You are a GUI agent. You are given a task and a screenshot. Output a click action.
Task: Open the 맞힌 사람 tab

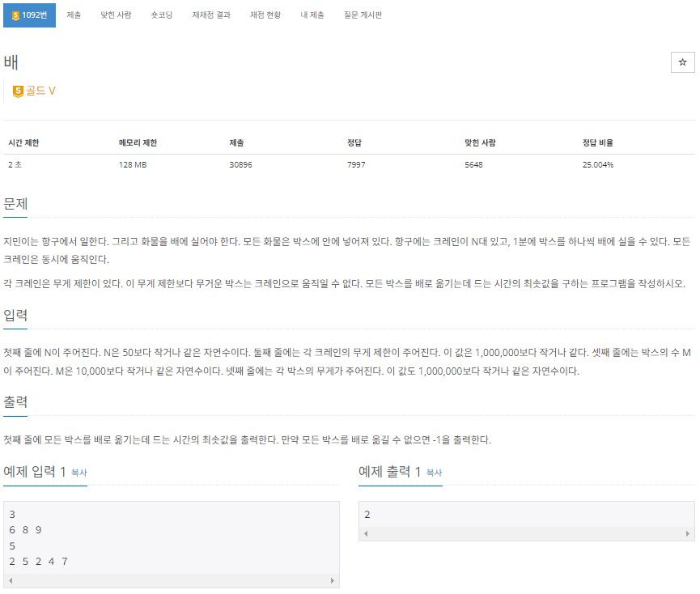[116, 15]
